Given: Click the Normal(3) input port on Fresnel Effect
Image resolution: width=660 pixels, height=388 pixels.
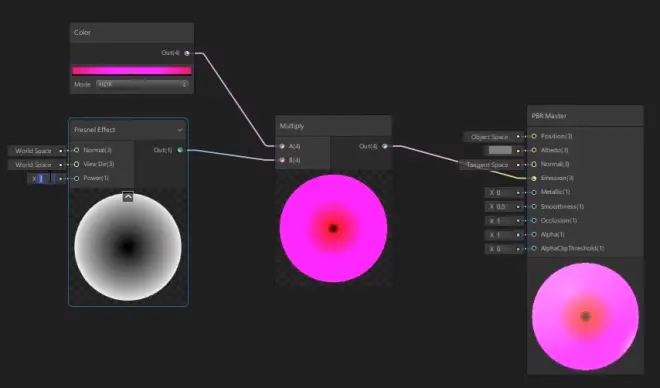Looking at the screenshot, I should coord(77,150).
